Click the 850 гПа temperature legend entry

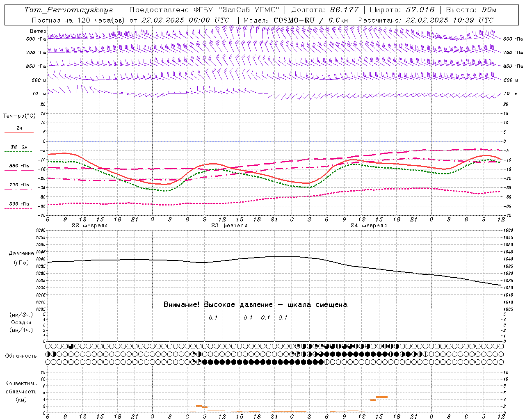[19, 166]
